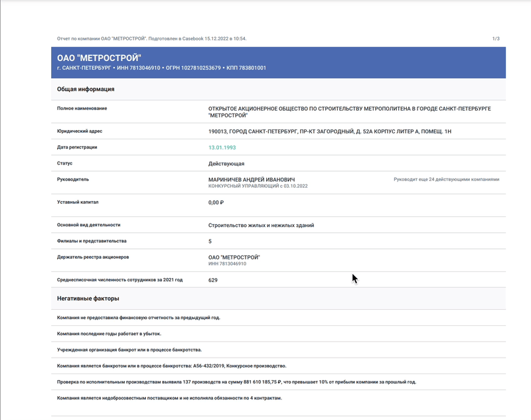The width and height of the screenshot is (531, 420).
Task: Click the registry holder ОАО "МЕТРОСТРОЙ" value
Action: point(234,257)
